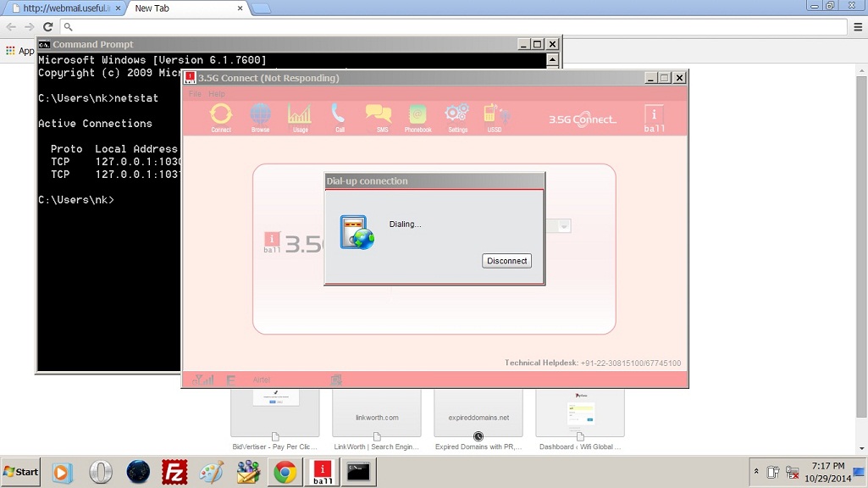Expand the profile dropdown behind the dialog
The height and width of the screenshot is (488, 868).
click(564, 226)
